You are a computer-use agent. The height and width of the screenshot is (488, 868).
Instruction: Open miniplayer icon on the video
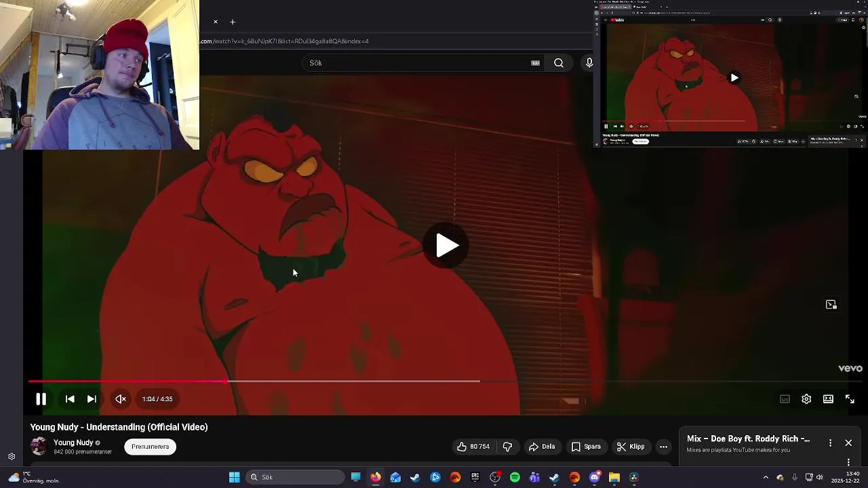click(831, 305)
